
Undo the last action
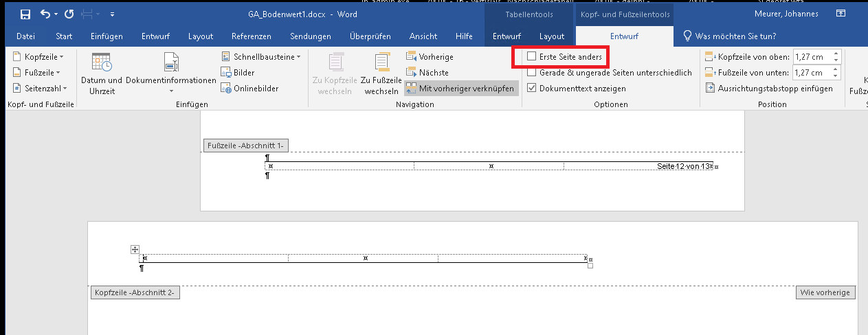click(x=45, y=14)
